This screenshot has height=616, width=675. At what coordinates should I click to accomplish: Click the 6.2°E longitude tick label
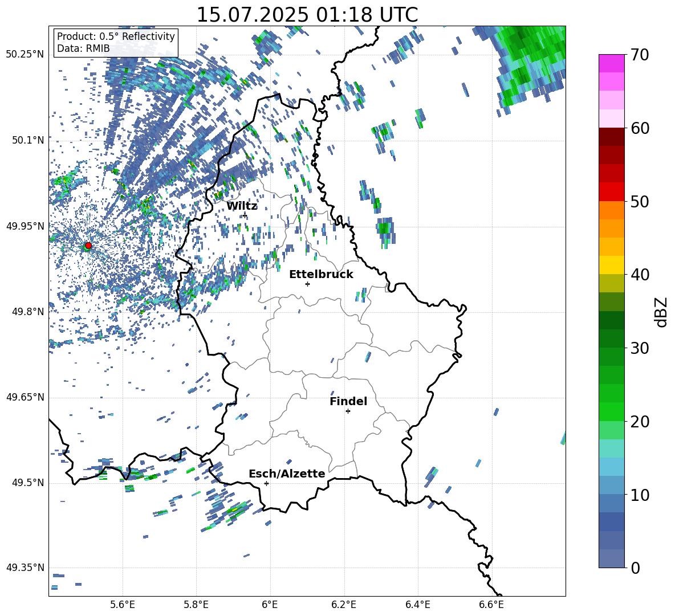pos(344,605)
